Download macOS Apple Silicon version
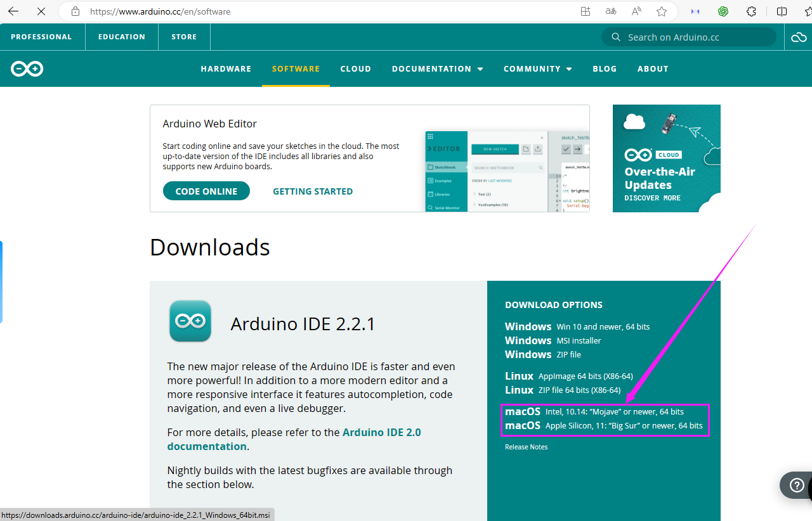Screen dimensions: 812x521 604,425
